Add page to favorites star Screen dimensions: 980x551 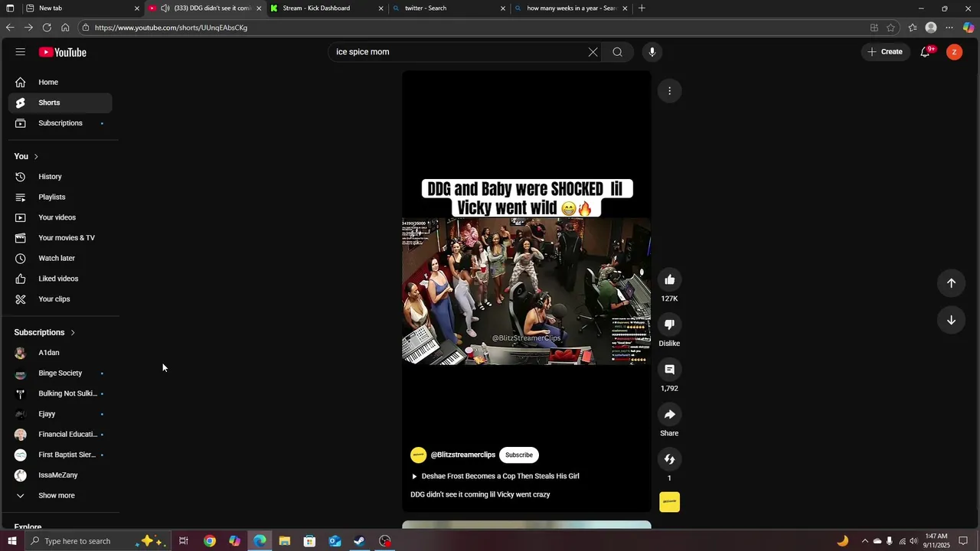point(890,28)
